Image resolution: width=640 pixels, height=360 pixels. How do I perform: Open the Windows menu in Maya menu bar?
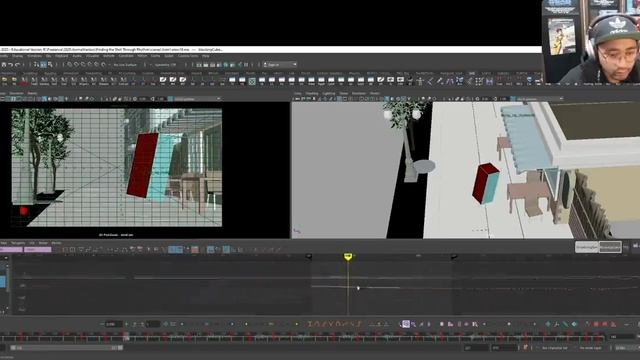tap(34, 56)
